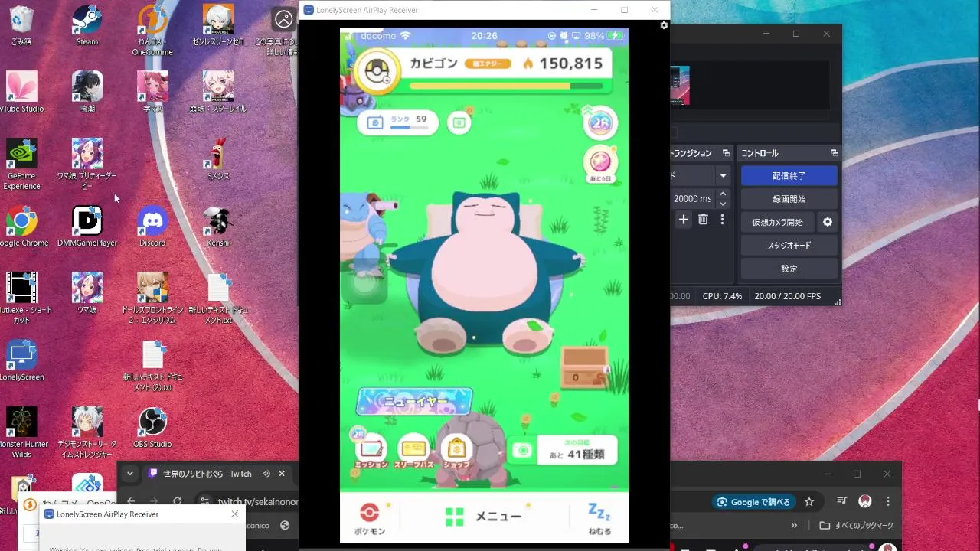
Task: Open virtual camera settings gear in OBS
Action: pyautogui.click(x=828, y=222)
